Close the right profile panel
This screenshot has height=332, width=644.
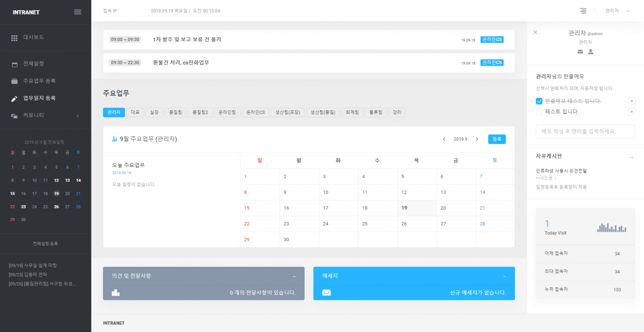pyautogui.click(x=535, y=32)
